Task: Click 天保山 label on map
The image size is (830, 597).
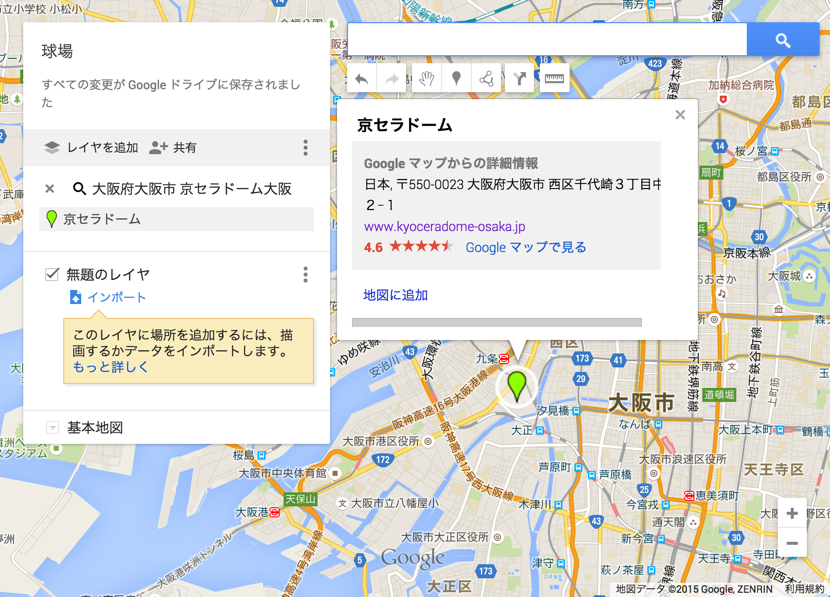Action: 300,499
